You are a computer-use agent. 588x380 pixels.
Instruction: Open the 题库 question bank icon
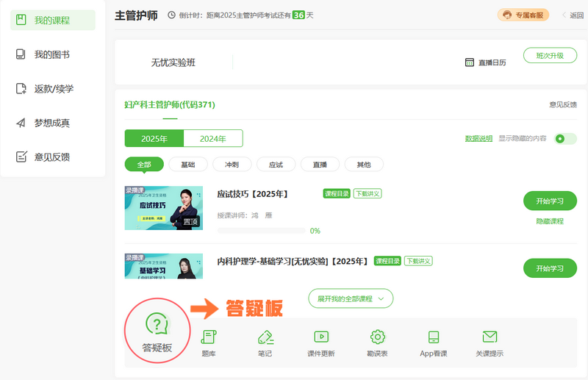coord(208,337)
